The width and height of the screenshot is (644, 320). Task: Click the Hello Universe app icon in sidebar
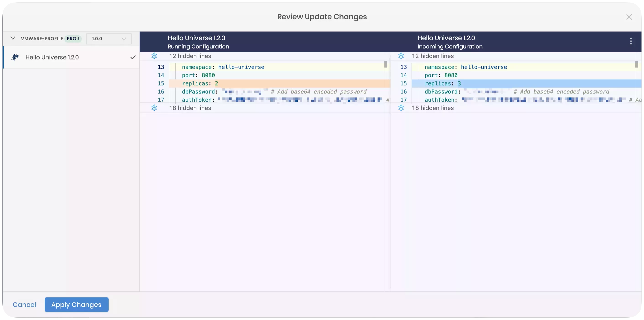(x=15, y=57)
